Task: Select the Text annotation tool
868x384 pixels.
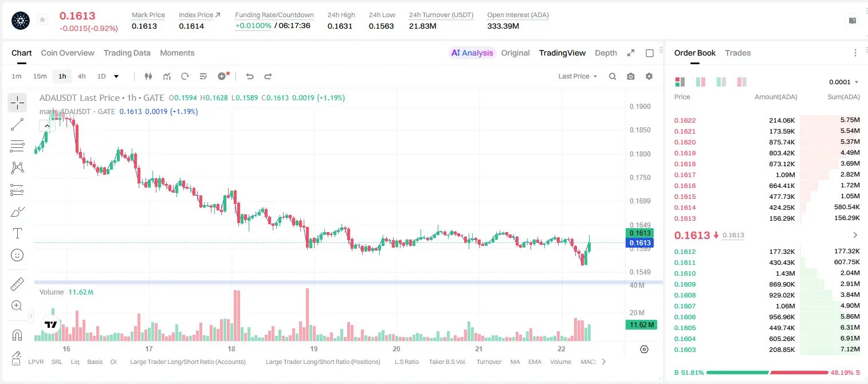Action: [x=17, y=233]
